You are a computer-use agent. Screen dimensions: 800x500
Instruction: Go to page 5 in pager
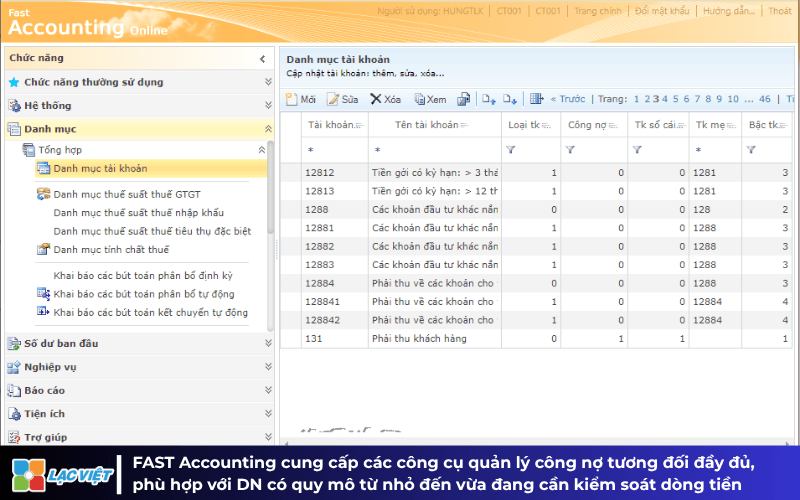(676, 99)
